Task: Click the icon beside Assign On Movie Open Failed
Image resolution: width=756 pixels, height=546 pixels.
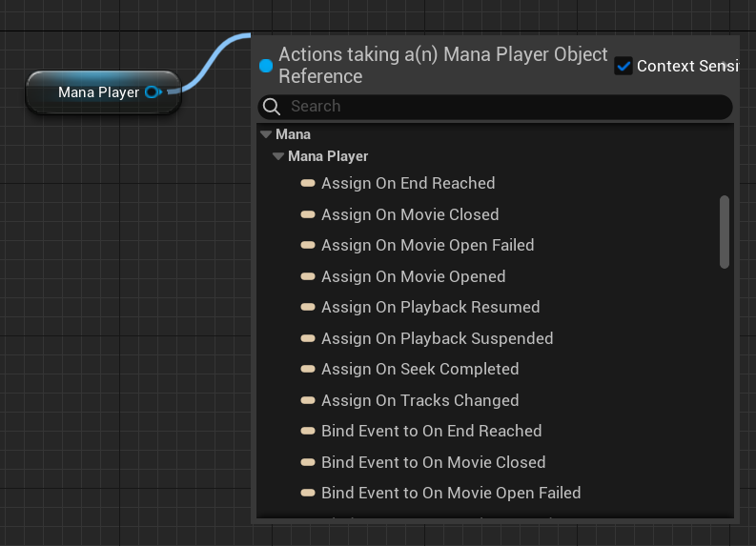Action: click(x=308, y=245)
